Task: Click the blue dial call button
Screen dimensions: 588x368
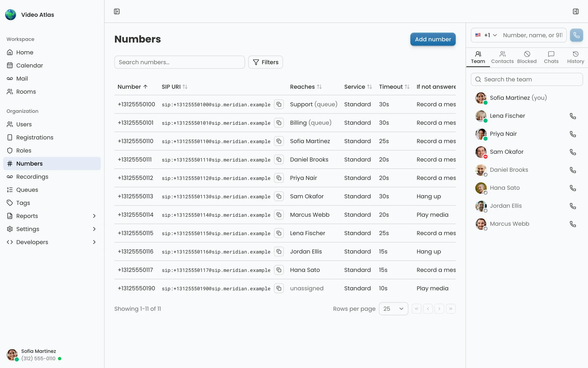Action: coord(576,35)
